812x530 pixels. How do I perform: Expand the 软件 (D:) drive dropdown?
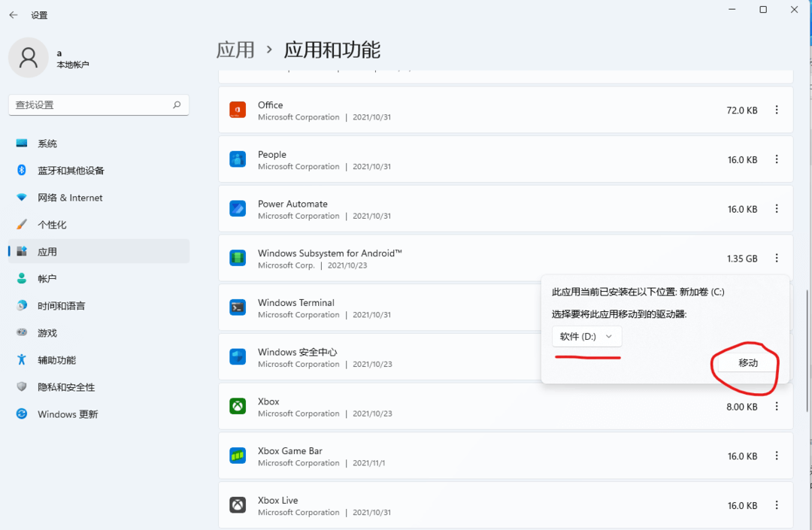pos(586,337)
